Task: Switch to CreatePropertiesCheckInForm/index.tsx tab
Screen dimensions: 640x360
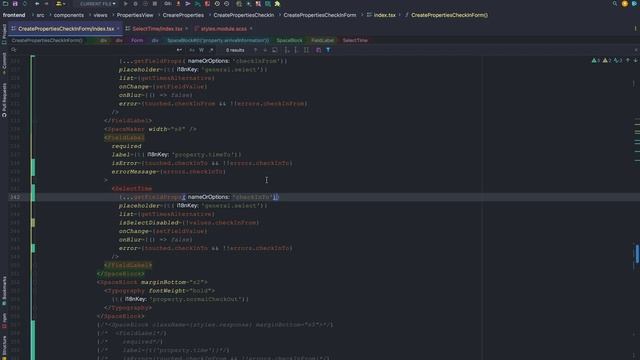Action: 66,29
